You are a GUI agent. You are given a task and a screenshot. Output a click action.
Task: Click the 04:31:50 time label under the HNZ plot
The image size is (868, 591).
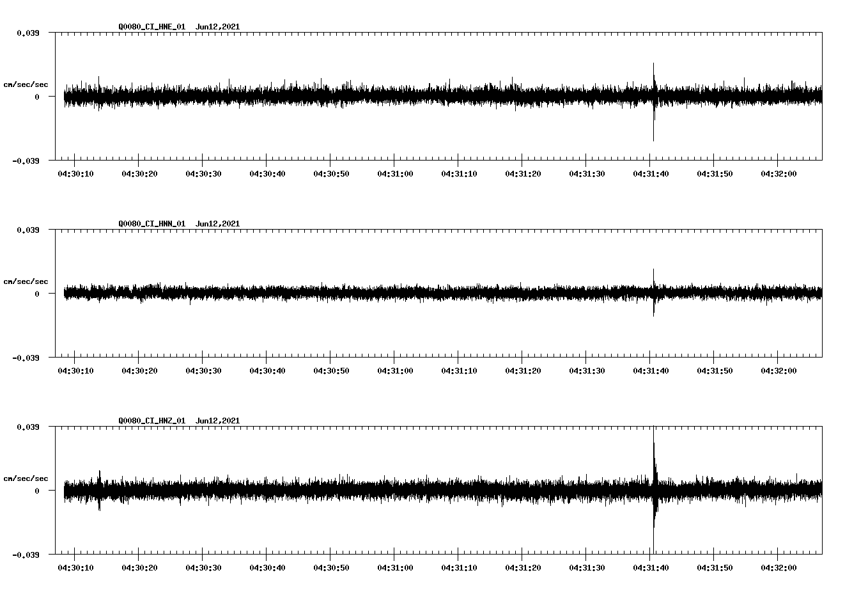pos(714,567)
